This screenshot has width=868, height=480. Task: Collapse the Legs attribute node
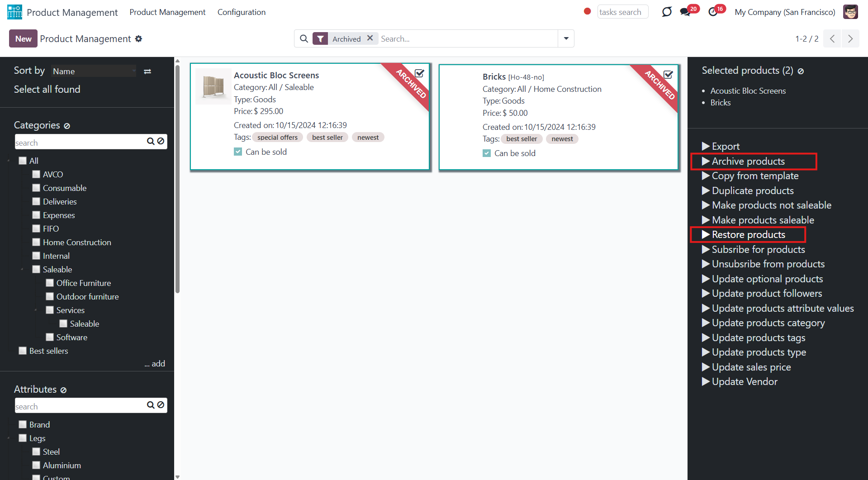(9, 438)
